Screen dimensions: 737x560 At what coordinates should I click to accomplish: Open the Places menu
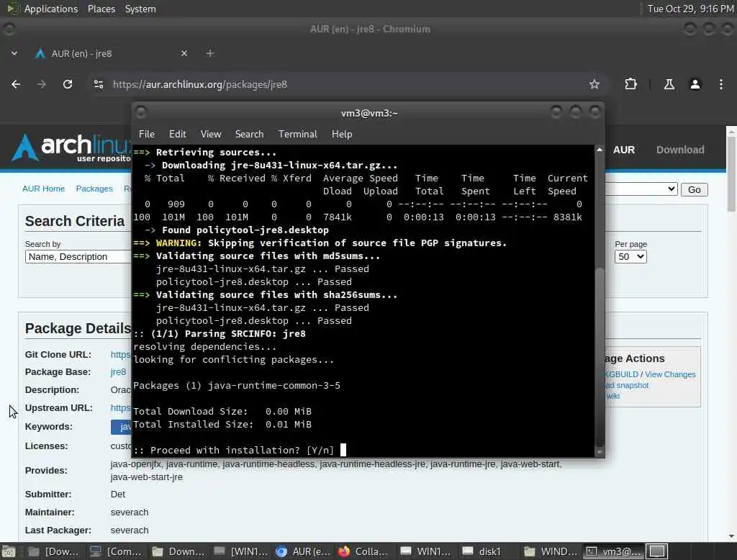coord(101,9)
